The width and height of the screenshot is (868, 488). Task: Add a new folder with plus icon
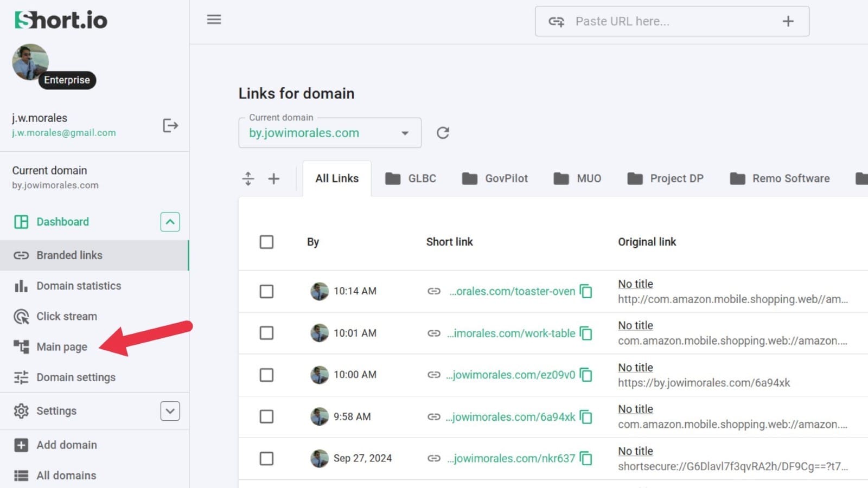pyautogui.click(x=274, y=178)
